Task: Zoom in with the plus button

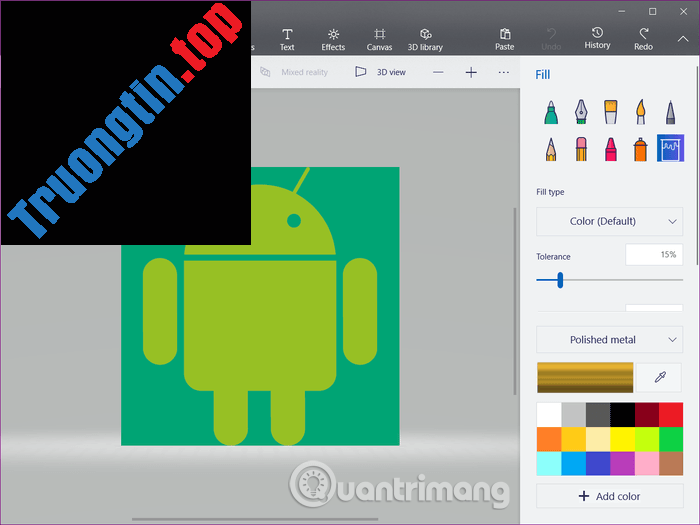Action: click(471, 72)
